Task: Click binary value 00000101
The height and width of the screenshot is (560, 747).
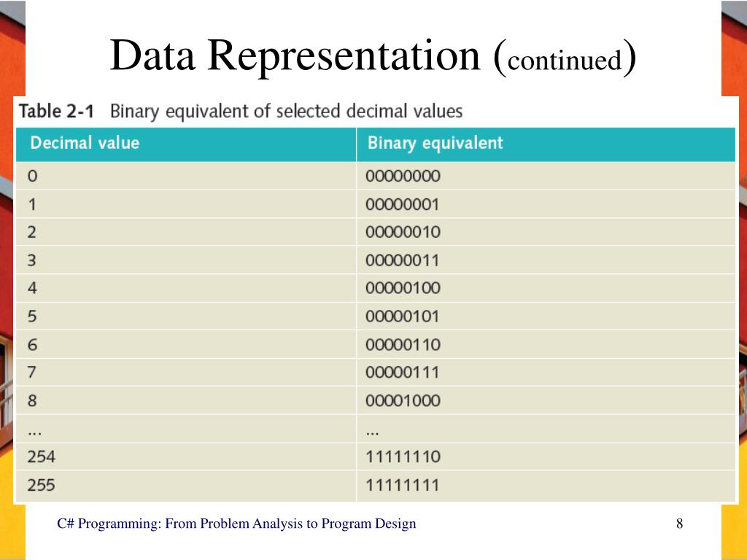Action: [x=402, y=316]
